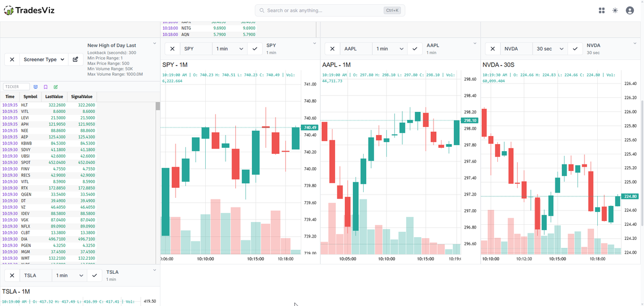Expand the screener widget chevron menu
The width and height of the screenshot is (644, 306).
click(155, 43)
